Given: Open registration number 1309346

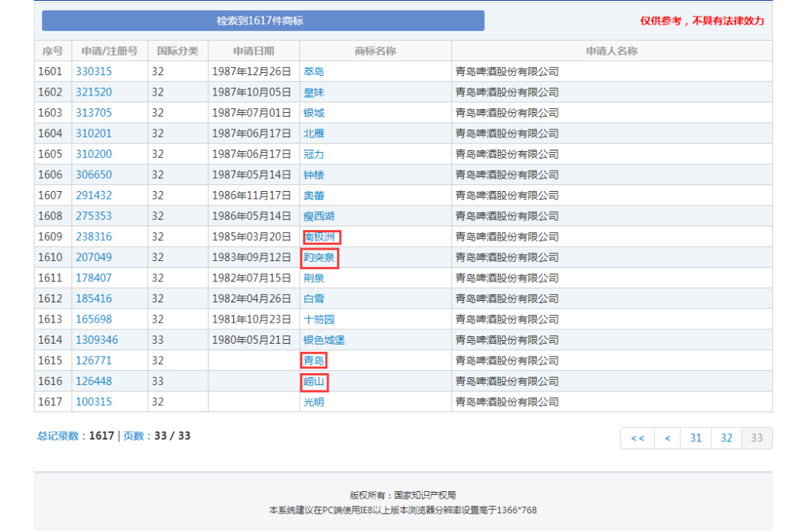Looking at the screenshot, I should click(x=96, y=340).
